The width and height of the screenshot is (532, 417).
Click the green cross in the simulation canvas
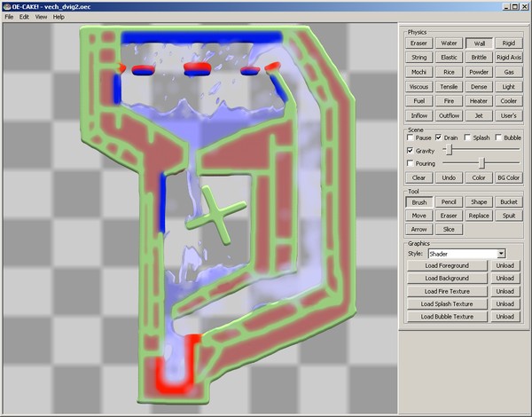[x=216, y=211]
